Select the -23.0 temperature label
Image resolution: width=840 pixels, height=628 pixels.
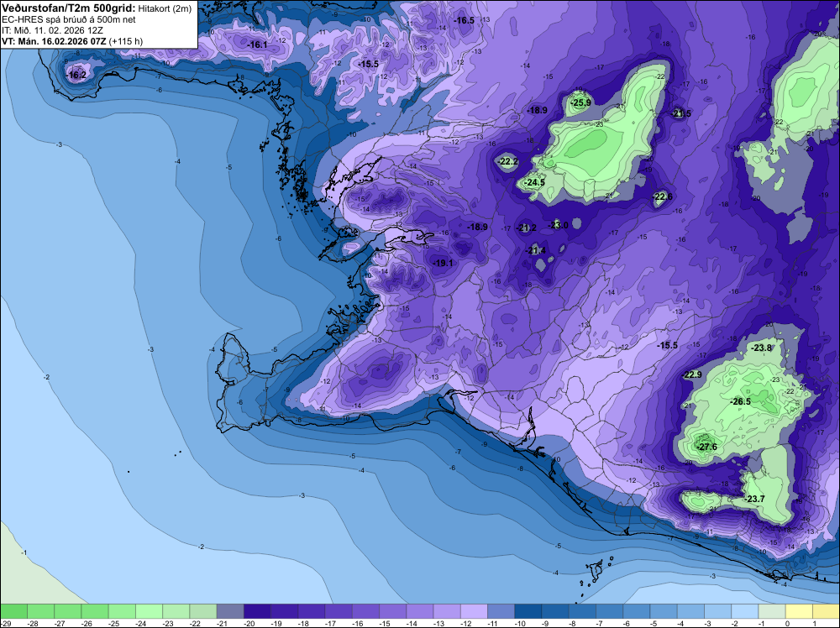click(559, 225)
